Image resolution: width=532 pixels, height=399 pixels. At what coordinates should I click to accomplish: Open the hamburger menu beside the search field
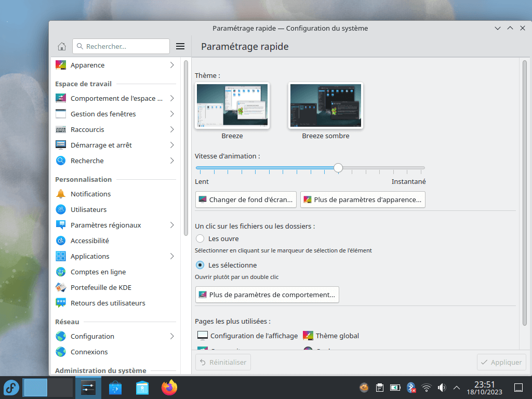[180, 46]
